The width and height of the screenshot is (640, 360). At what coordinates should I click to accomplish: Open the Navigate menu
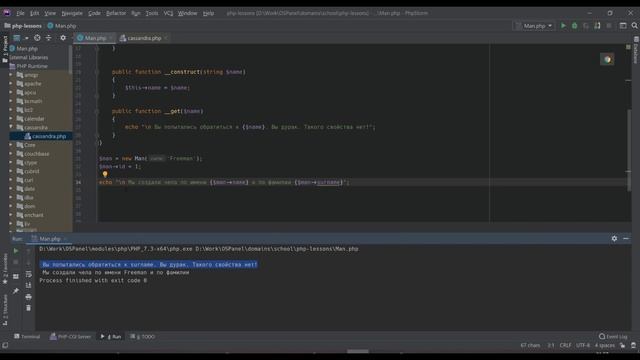72,13
